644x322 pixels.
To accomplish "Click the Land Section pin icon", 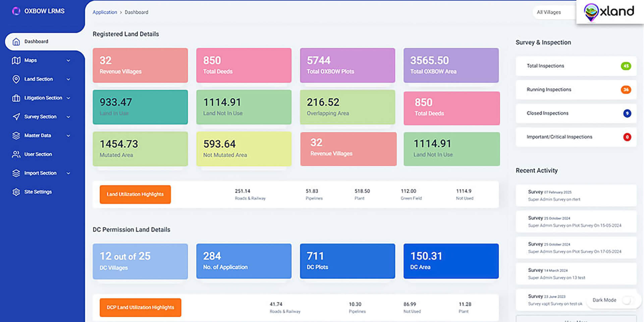I will [x=16, y=79].
